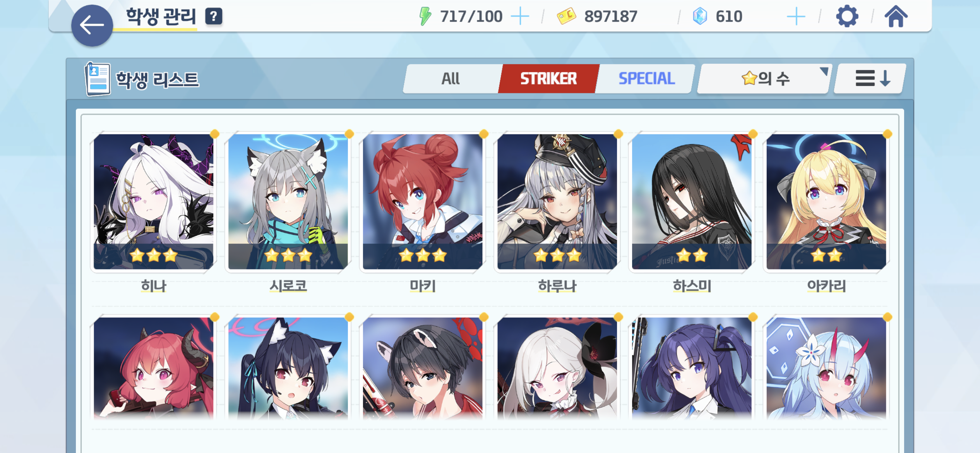Image resolution: width=980 pixels, height=453 pixels.
Task: Click the blue gem currency icon
Action: point(700,16)
